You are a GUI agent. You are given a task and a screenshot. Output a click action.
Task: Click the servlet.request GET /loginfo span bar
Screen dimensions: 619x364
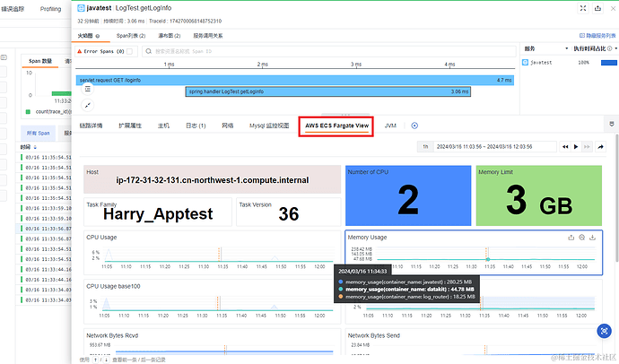tap(295, 80)
